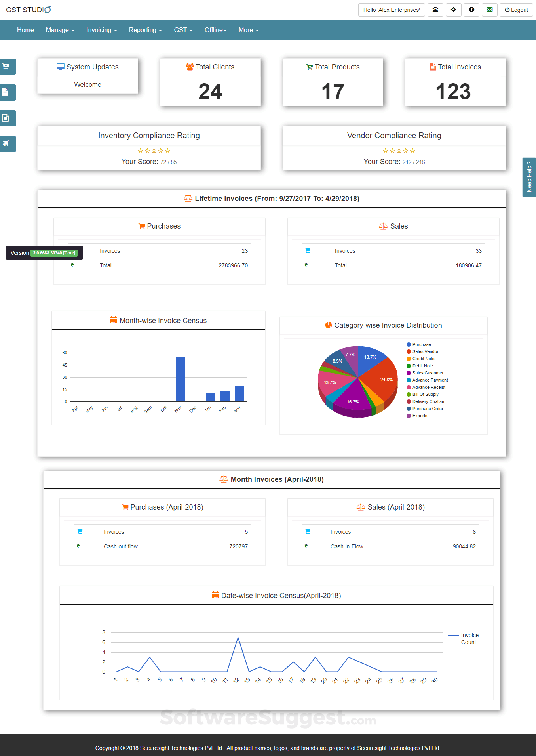Open the Need Help side tab
Image resolution: width=536 pixels, height=756 pixels.
[x=529, y=177]
